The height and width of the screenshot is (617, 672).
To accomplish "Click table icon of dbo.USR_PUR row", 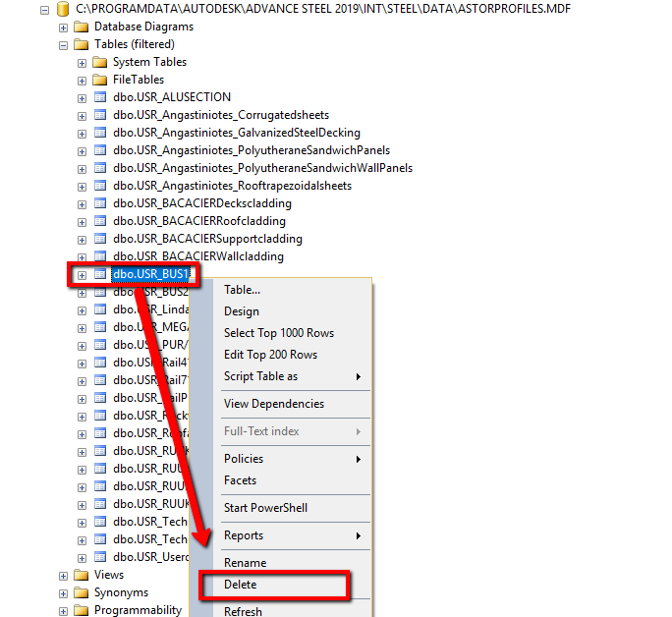I will 100,345.
